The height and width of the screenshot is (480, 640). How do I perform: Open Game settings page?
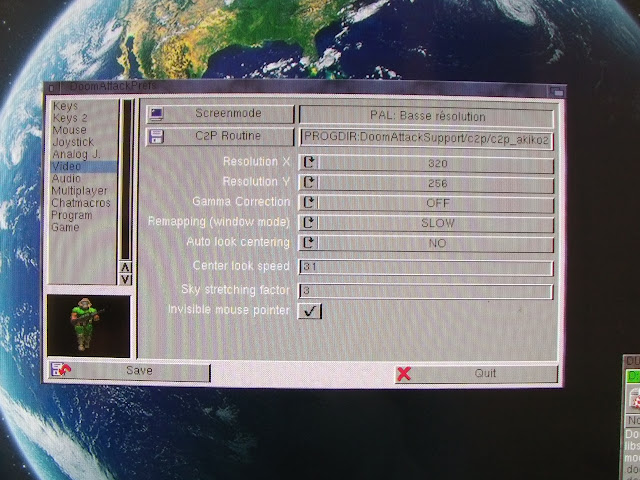coord(65,227)
